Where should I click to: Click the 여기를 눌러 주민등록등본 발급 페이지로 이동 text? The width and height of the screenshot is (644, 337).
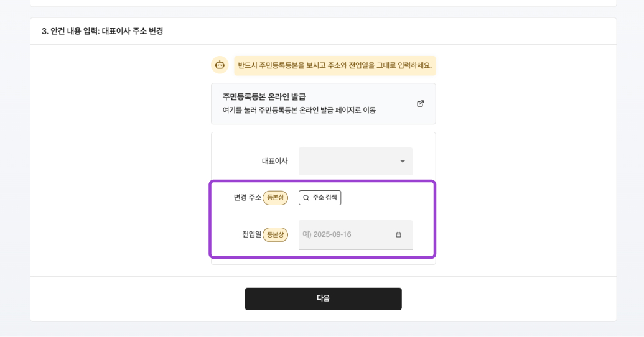299,110
